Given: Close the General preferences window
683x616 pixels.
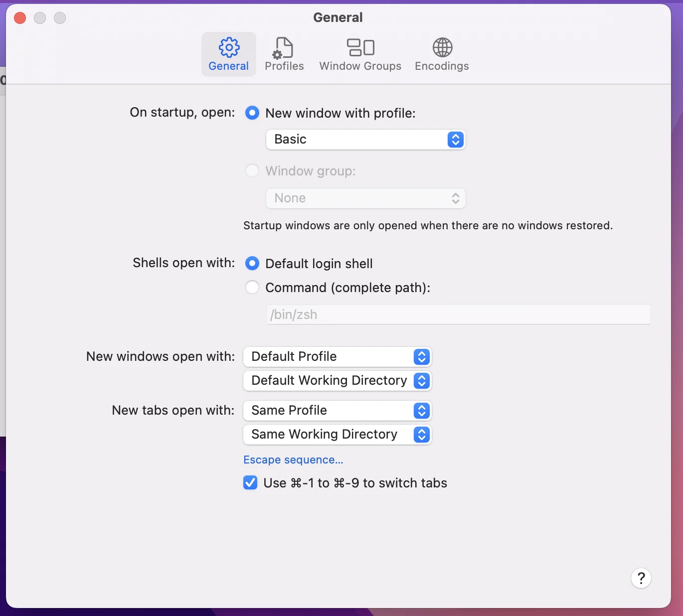Looking at the screenshot, I should (20, 18).
